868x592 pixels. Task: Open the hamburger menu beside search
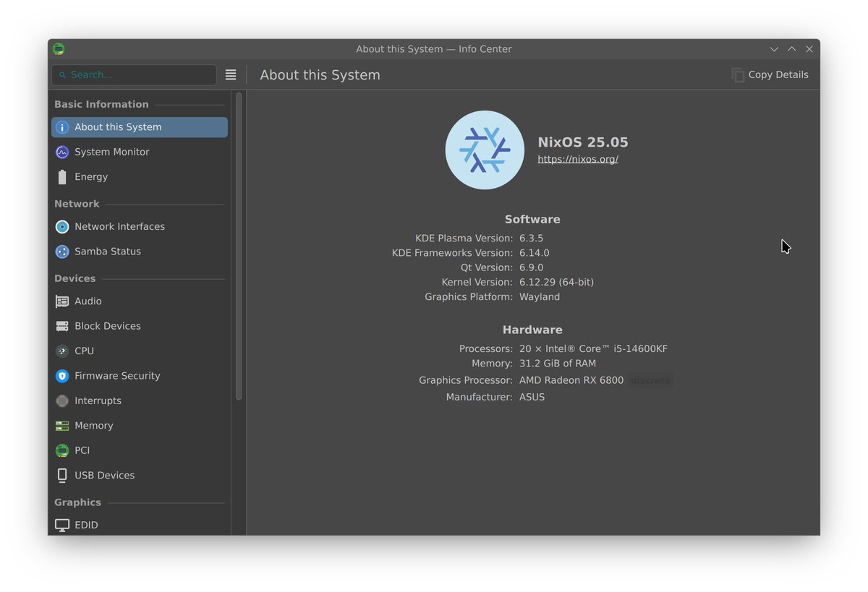(231, 74)
